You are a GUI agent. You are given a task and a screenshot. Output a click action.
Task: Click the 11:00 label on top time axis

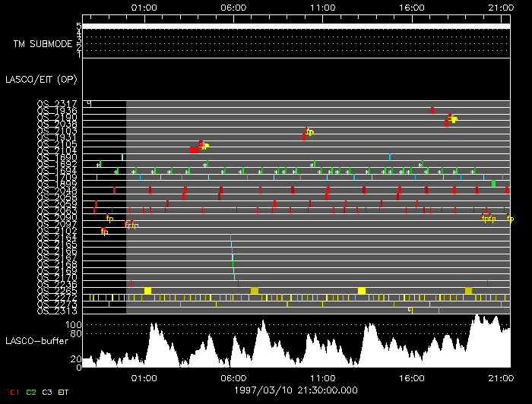322,8
